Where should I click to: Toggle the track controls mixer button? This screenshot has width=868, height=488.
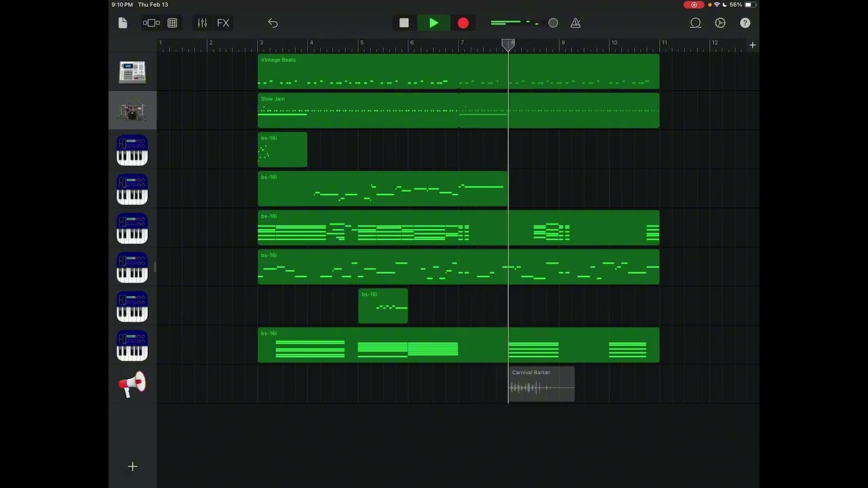click(202, 23)
